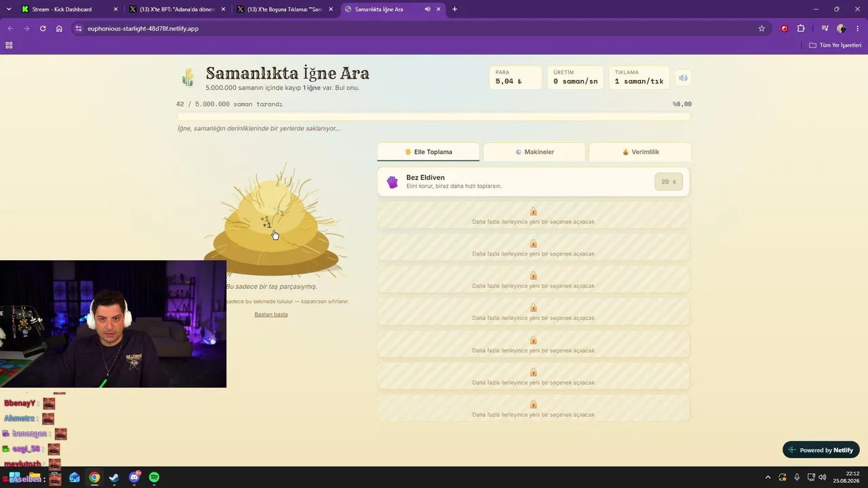The width and height of the screenshot is (868, 488).
Task: Click the '42 / 5.000.000 saman tarandı' counter
Action: [x=229, y=104]
